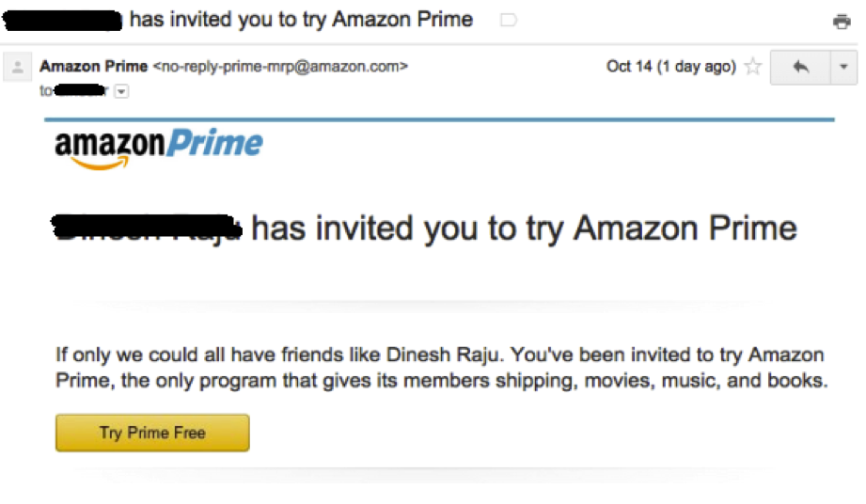The image size is (866, 504).
Task: Reply to the email with arrow button
Action: (800, 67)
